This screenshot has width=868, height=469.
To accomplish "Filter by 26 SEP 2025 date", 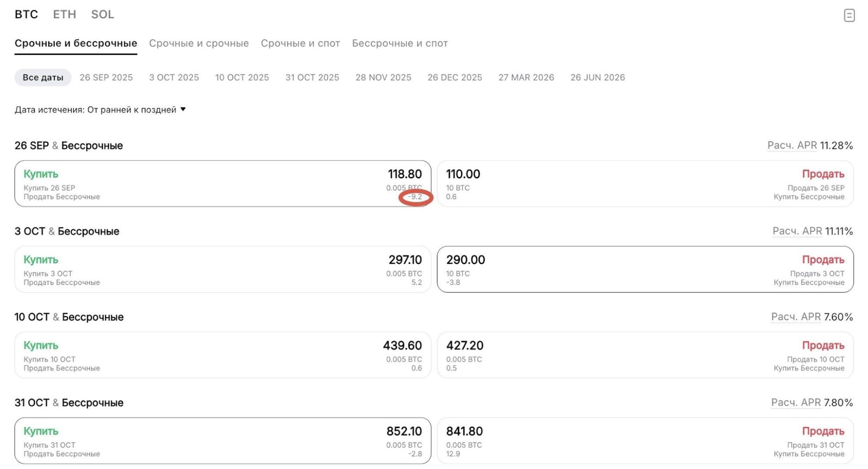I will pos(106,78).
